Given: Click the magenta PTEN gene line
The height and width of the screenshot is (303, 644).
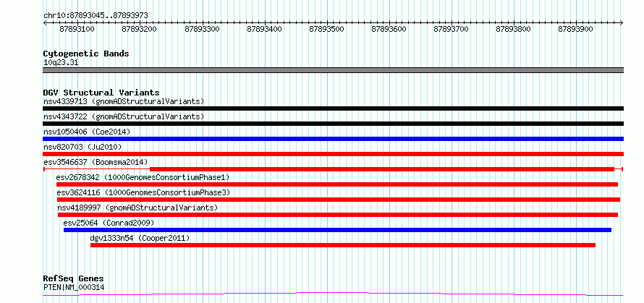Looking at the screenshot, I should coord(333,294).
